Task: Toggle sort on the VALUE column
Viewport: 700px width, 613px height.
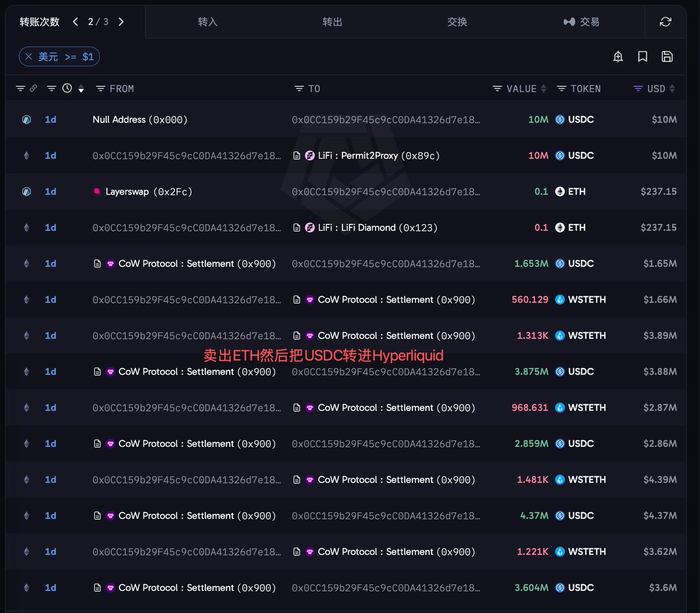Action: (544, 89)
